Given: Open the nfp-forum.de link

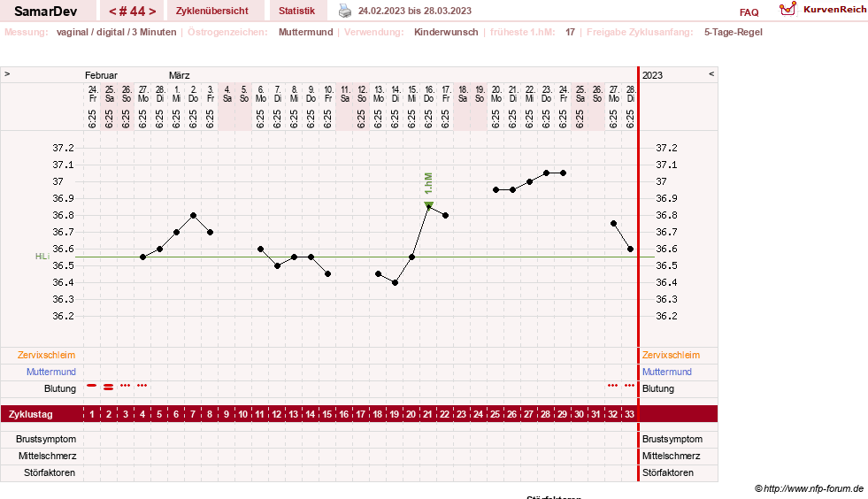Looking at the screenshot, I should pyautogui.click(x=809, y=488).
